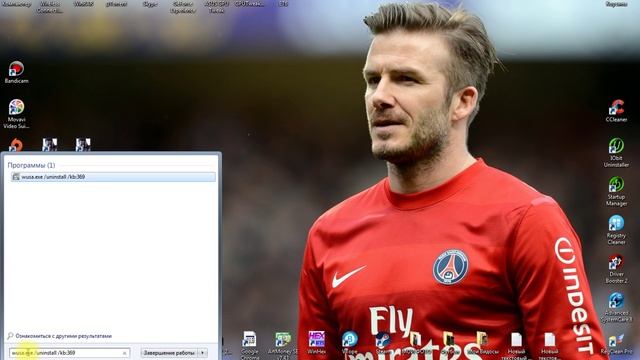The image size is (640, 360).
Task: Launch Registry Cleaner desktop icon
Action: coord(616,230)
